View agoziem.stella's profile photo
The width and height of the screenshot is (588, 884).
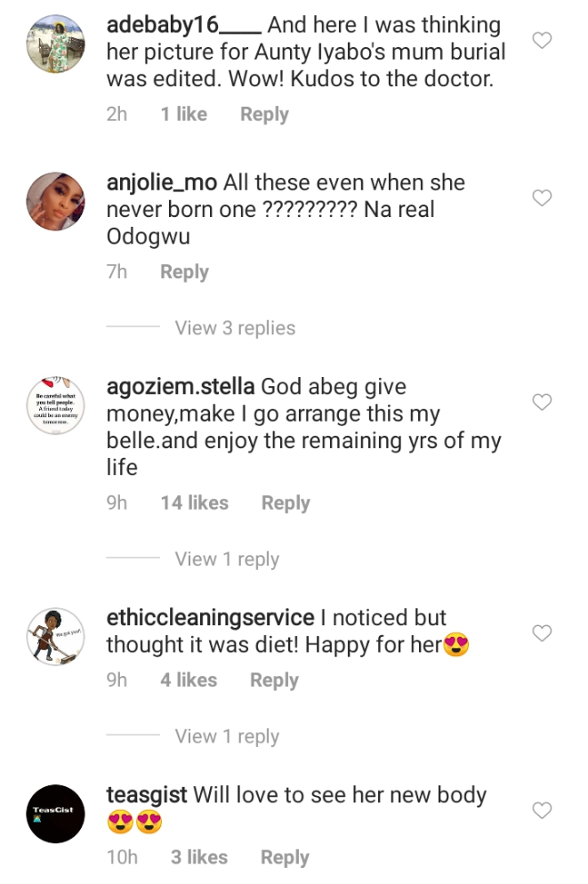(x=55, y=406)
